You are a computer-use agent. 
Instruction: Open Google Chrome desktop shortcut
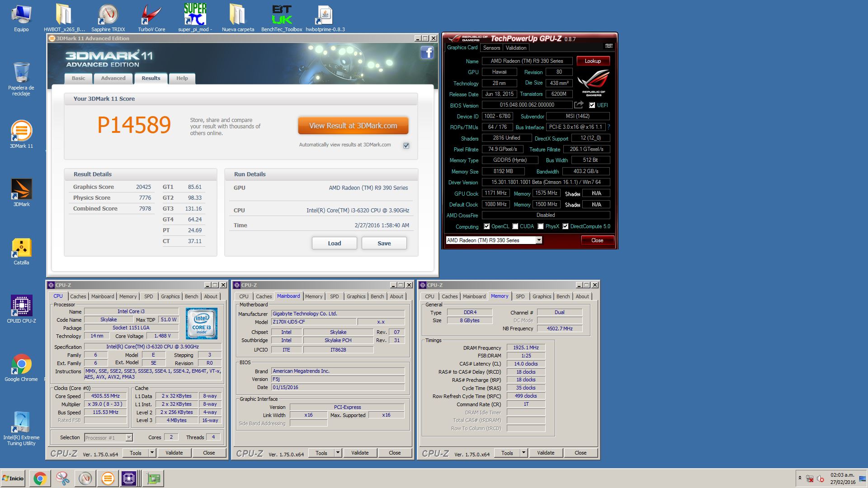21,367
